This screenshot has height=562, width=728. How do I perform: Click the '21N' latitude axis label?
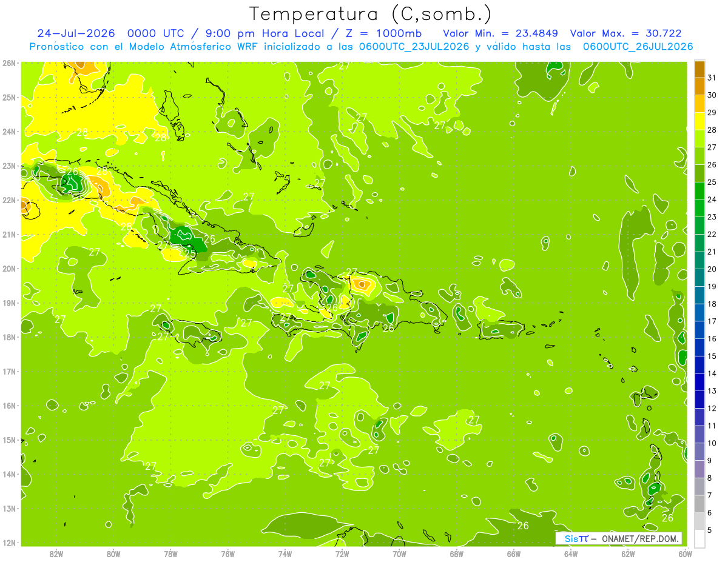[x=9, y=234]
